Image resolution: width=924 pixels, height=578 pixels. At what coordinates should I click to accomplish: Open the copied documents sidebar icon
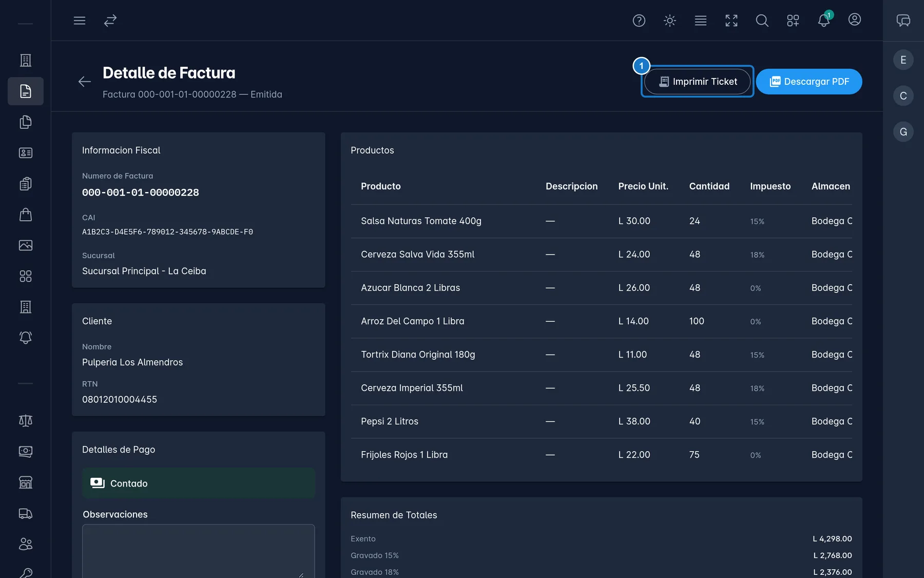pos(26,122)
